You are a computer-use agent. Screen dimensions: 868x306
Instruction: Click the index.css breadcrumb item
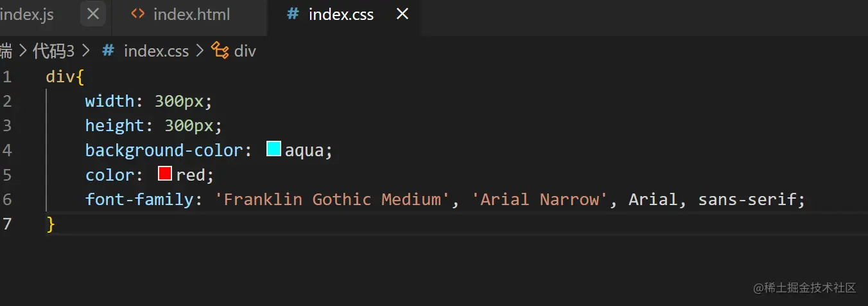click(x=156, y=51)
